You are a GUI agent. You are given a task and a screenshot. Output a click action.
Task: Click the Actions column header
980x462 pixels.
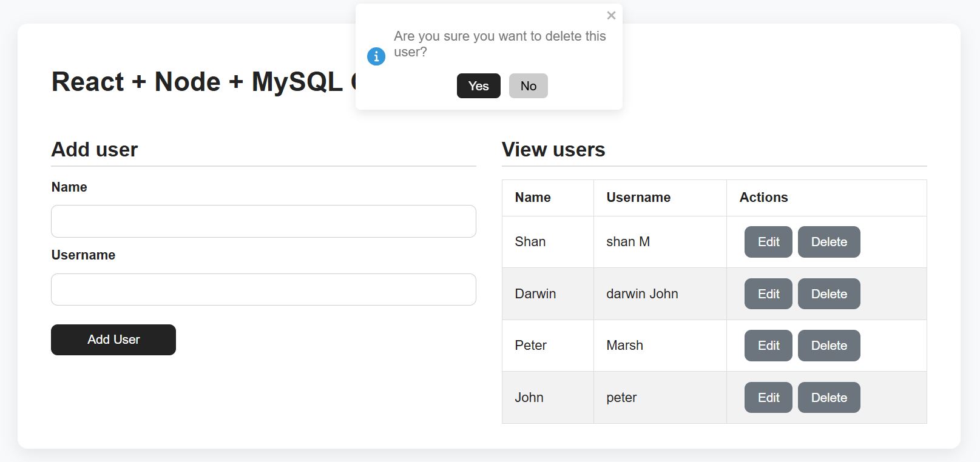click(763, 198)
